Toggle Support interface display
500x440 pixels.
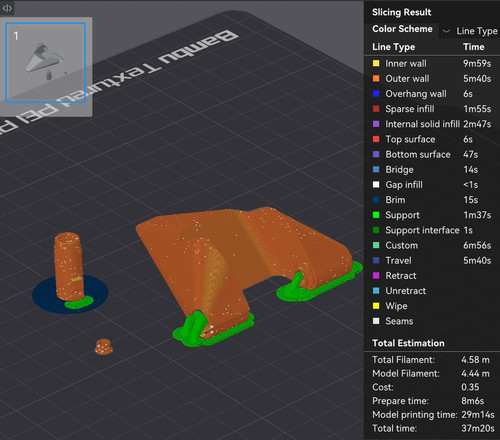coord(432,230)
